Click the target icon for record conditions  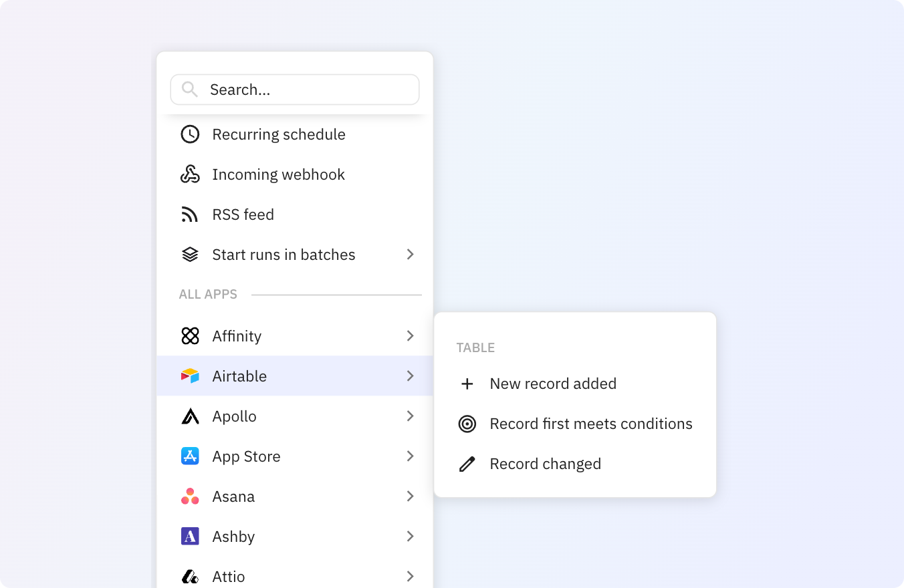coord(467,424)
